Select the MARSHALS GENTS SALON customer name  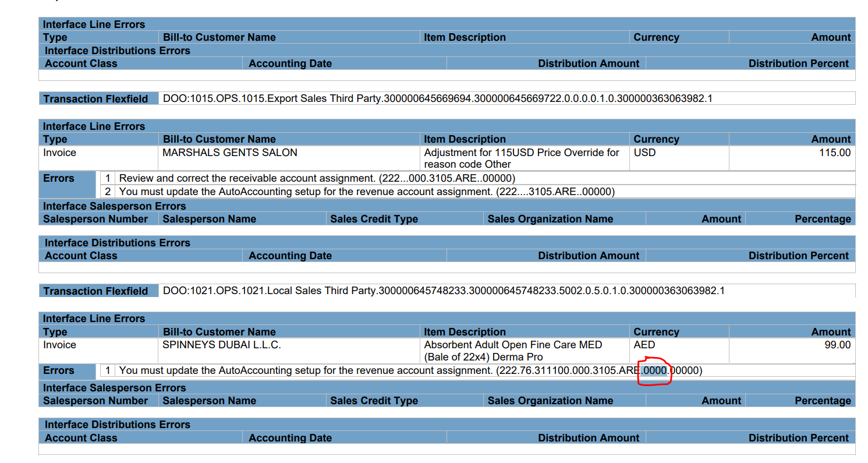click(230, 153)
